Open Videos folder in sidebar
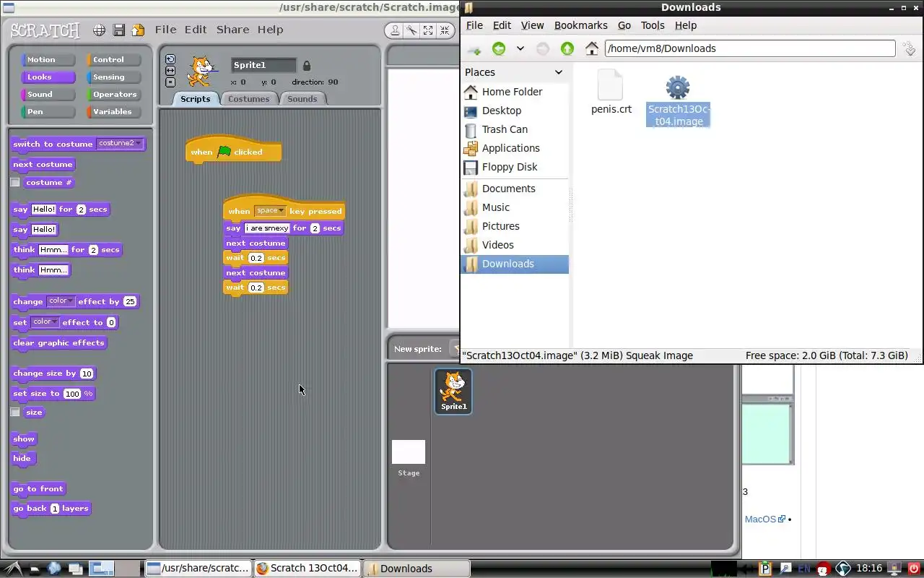The image size is (924, 578). point(497,245)
